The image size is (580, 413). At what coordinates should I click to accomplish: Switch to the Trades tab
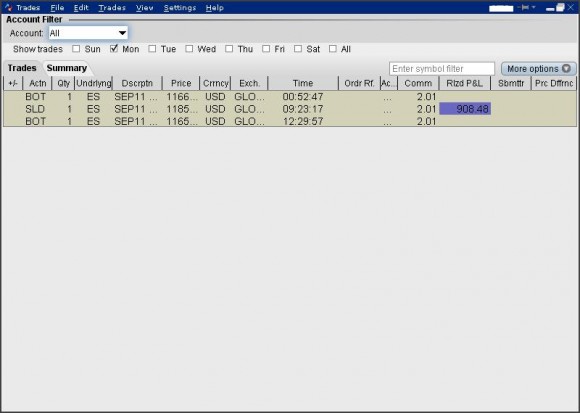pyautogui.click(x=22, y=68)
